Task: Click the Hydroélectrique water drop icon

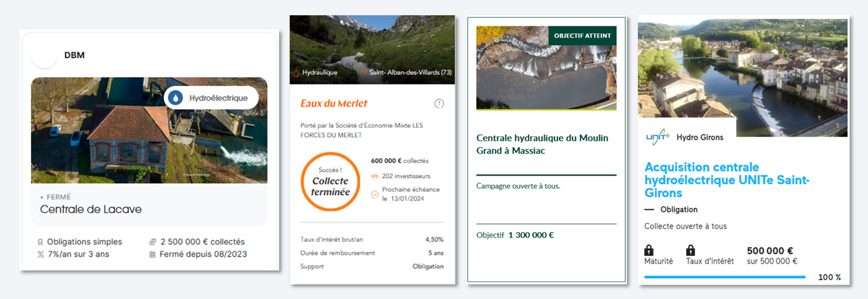Action: (x=175, y=98)
